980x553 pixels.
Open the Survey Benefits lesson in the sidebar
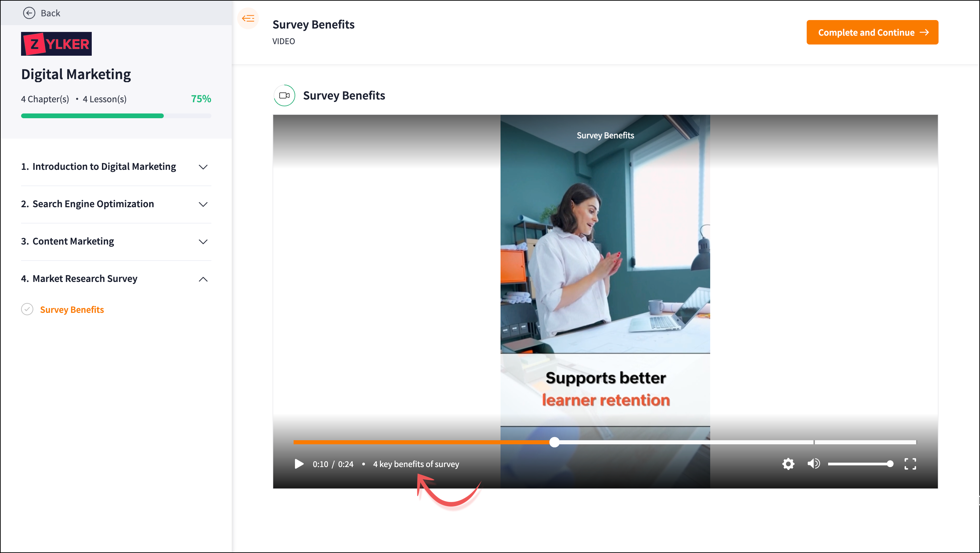(x=72, y=309)
